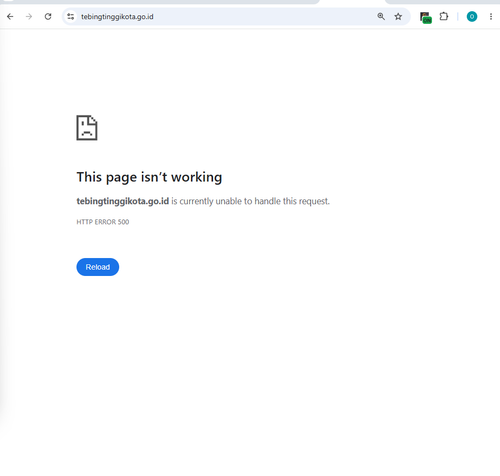
Task: Bookmark this page with the star icon
Action: (398, 16)
